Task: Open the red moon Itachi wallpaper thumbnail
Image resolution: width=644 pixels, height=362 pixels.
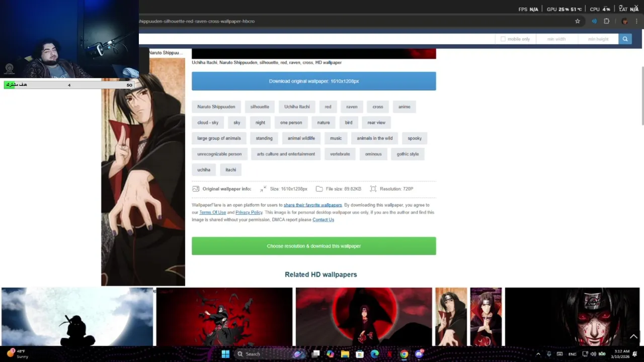Action: coord(364,317)
